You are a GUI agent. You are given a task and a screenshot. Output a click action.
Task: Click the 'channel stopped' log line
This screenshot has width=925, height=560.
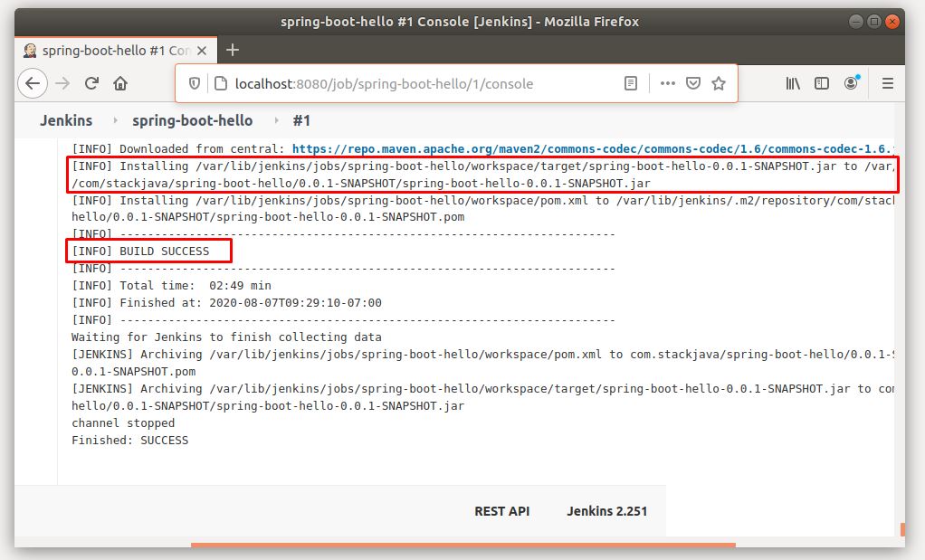click(123, 422)
